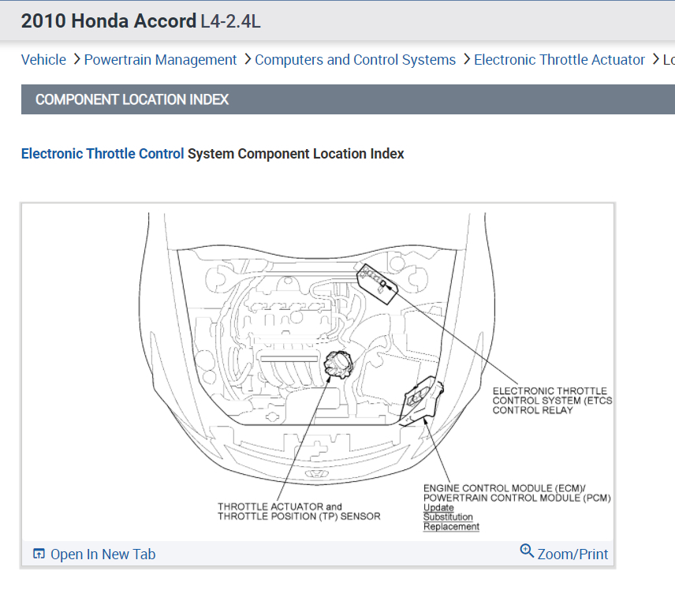Click the 2010 Honda Accord title
Viewport: 675px width, 616px height.
(x=109, y=21)
